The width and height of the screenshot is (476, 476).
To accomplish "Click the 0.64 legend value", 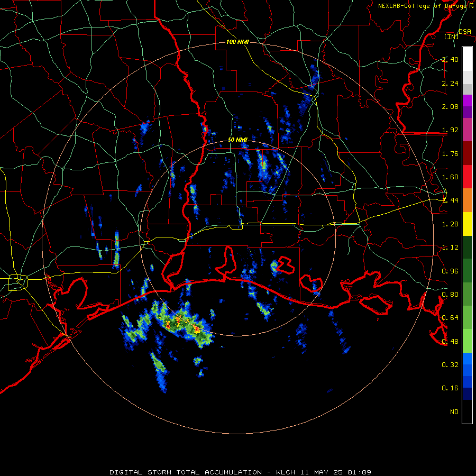I will 450,318.
